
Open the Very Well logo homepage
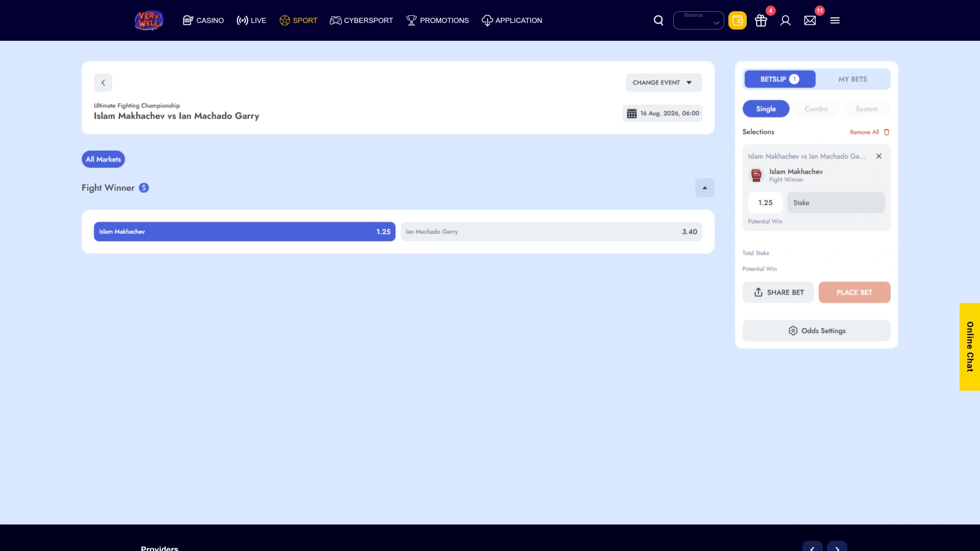[149, 20]
